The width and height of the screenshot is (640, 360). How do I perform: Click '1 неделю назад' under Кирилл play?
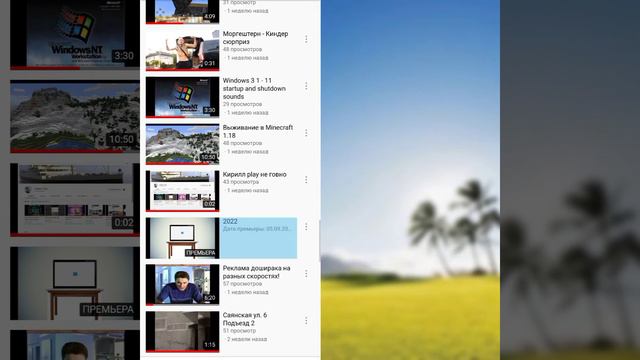tap(247, 191)
